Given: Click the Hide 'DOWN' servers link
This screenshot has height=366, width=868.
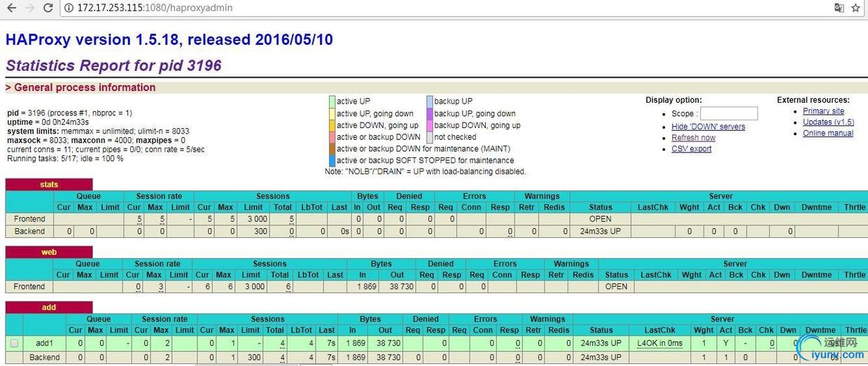Looking at the screenshot, I should tap(708, 127).
